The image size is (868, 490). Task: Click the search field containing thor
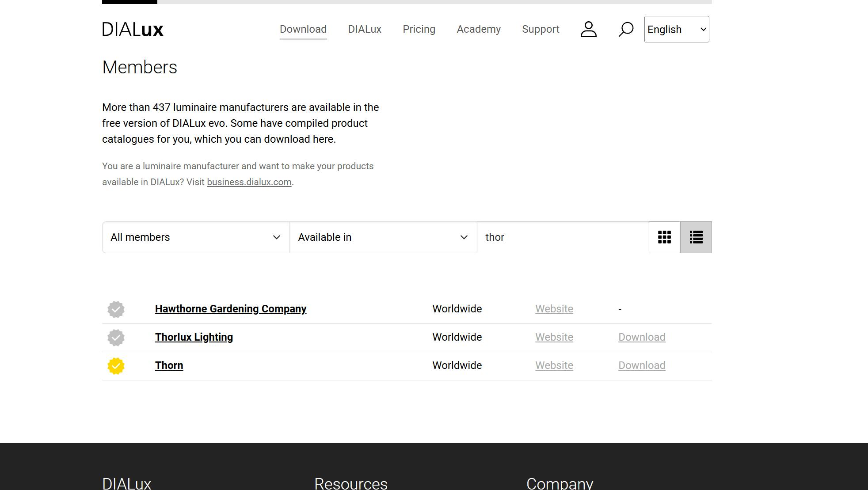pos(562,237)
